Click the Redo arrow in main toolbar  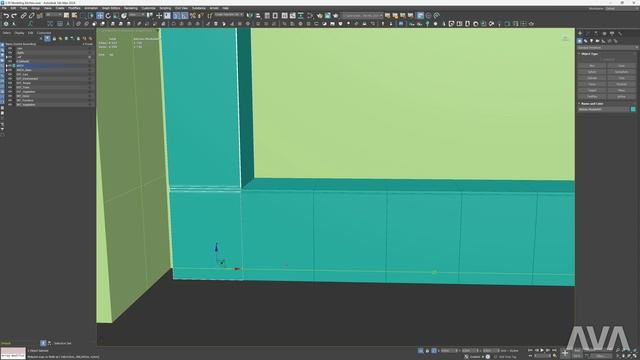coord(14,16)
